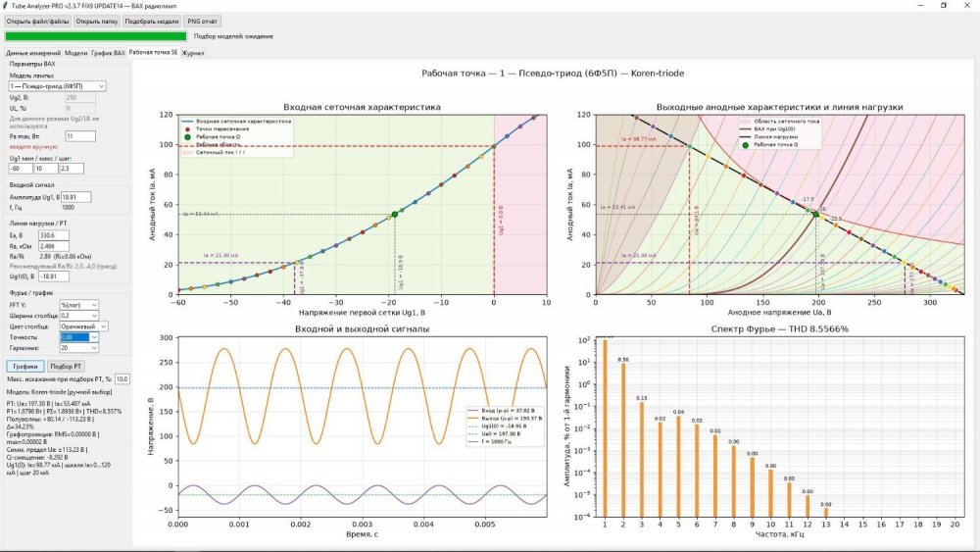Open the Модель лампы dropdown
The height and width of the screenshot is (552, 980).
coord(57,85)
